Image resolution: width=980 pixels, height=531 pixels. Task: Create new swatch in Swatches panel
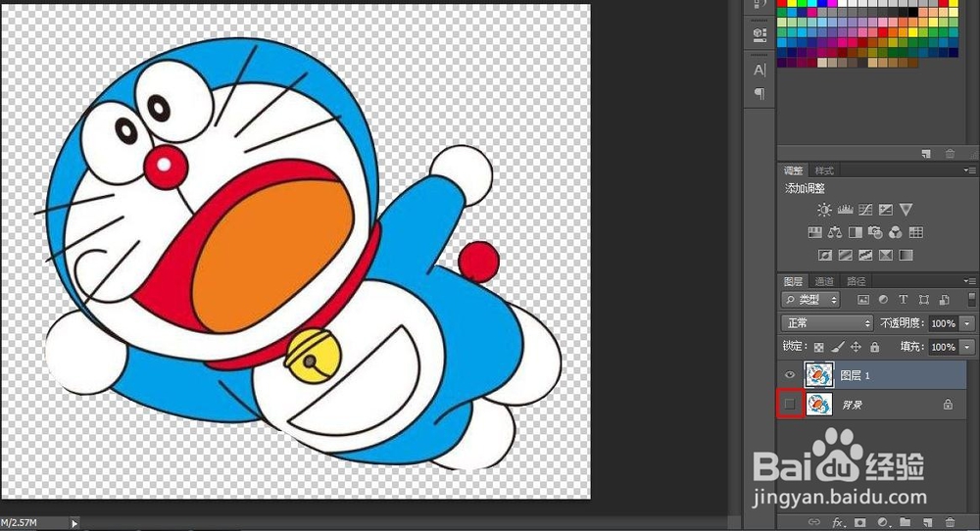click(x=926, y=154)
